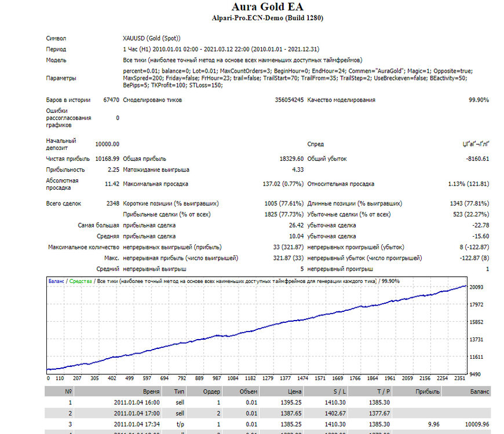Select the gross profit value '18329.60'

(x=291, y=159)
